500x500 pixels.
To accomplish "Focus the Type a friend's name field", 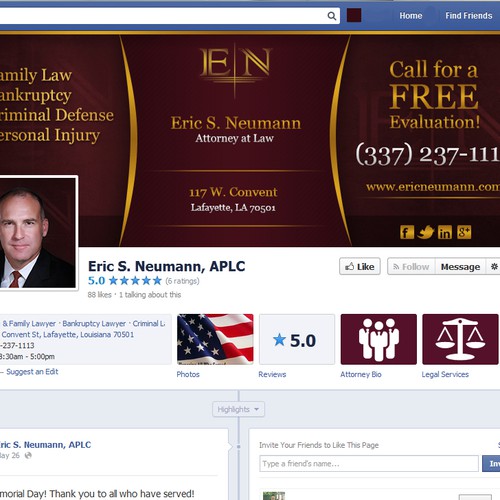I will (x=369, y=464).
